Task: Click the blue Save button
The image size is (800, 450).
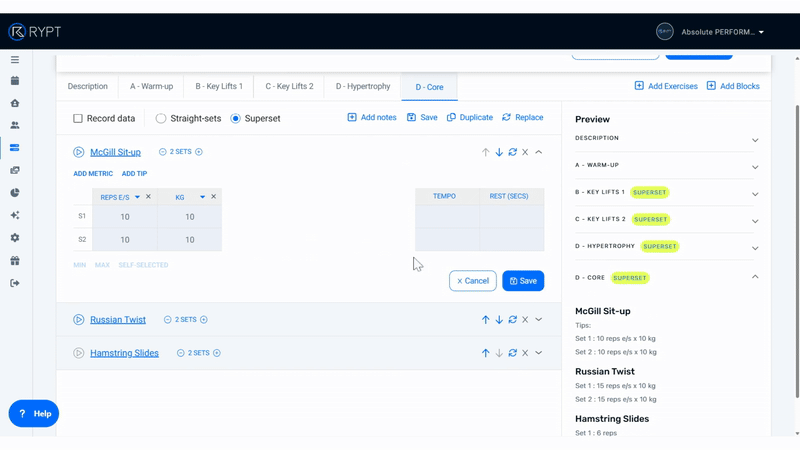Action: tap(523, 281)
